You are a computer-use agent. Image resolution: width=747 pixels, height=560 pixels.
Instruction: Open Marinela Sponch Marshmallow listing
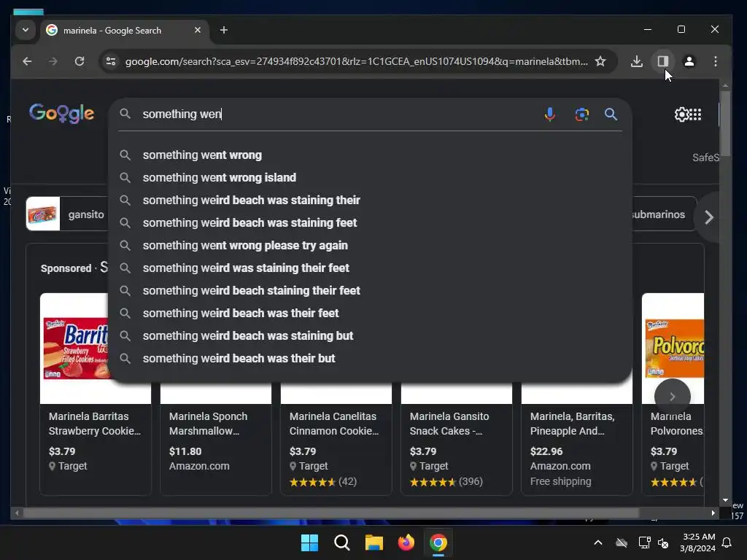click(208, 424)
